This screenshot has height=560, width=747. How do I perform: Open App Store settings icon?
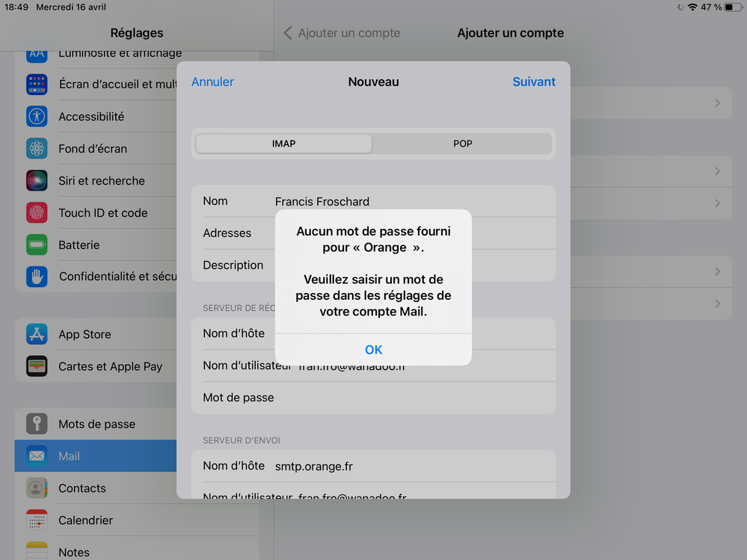point(37,334)
